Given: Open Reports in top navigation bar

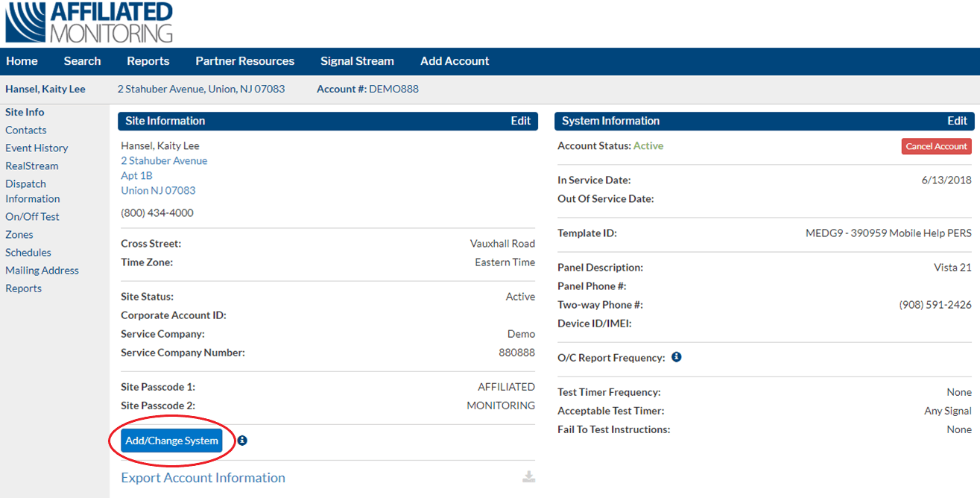Looking at the screenshot, I should 148,61.
